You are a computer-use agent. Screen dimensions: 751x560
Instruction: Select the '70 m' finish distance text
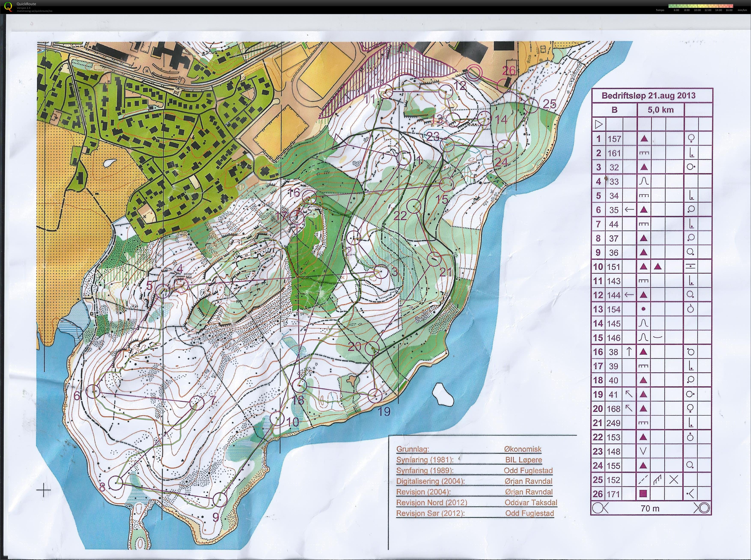tap(650, 508)
